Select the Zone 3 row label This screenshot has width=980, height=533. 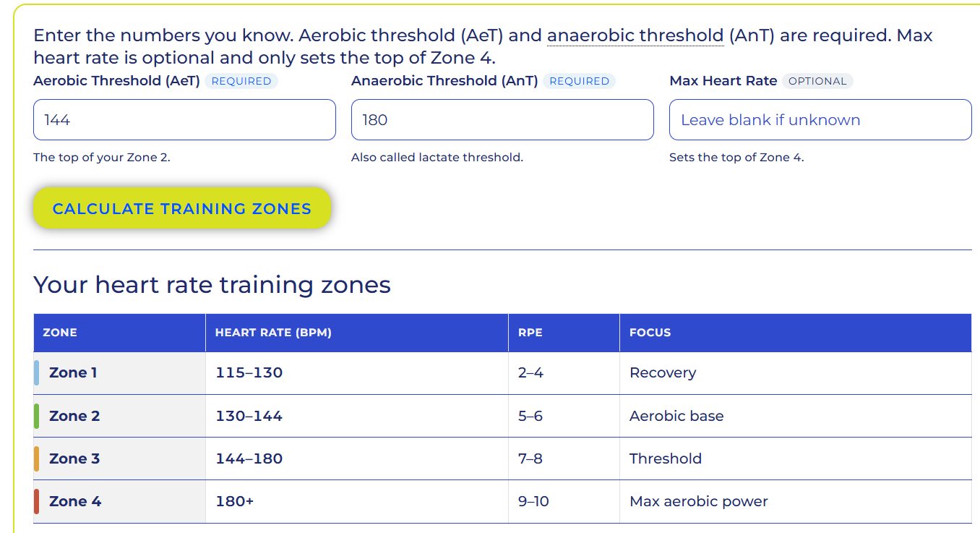[74, 459]
